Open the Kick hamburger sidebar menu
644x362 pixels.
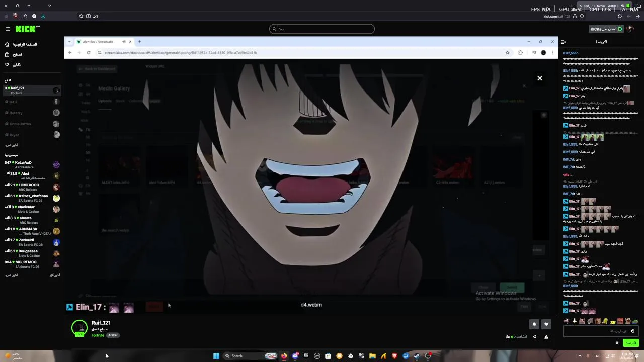(x=8, y=29)
